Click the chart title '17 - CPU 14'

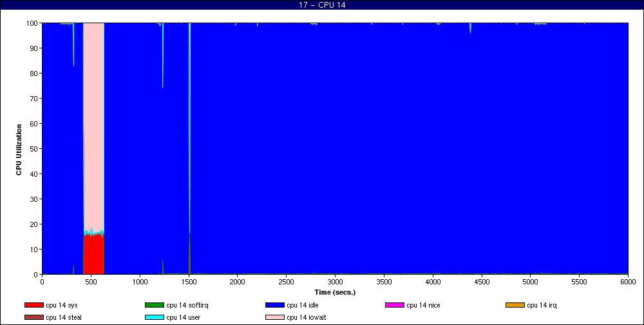[x=322, y=5]
